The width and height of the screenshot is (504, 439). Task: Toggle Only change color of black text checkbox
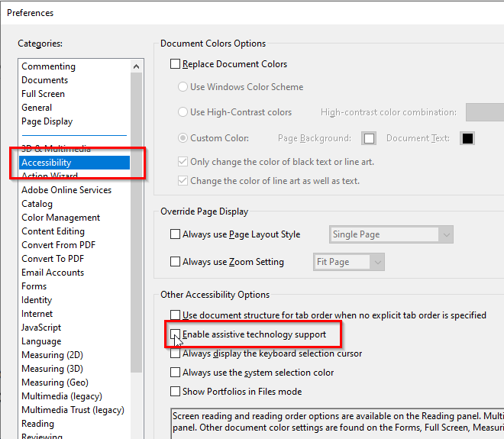pos(183,162)
